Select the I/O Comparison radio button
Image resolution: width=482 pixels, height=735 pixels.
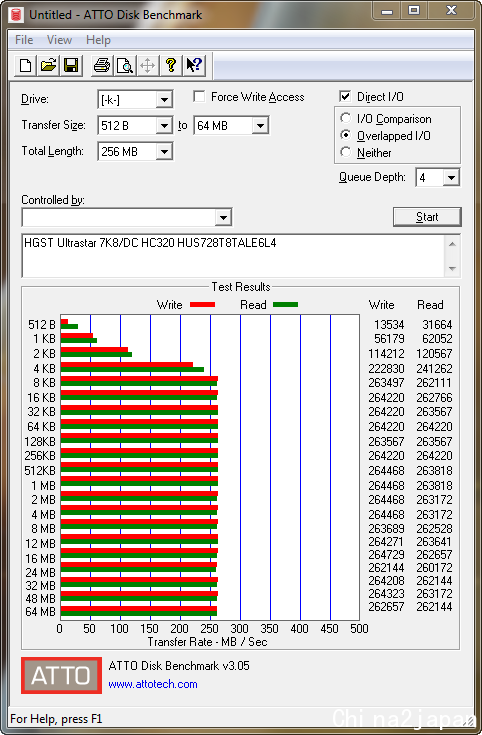coord(346,118)
